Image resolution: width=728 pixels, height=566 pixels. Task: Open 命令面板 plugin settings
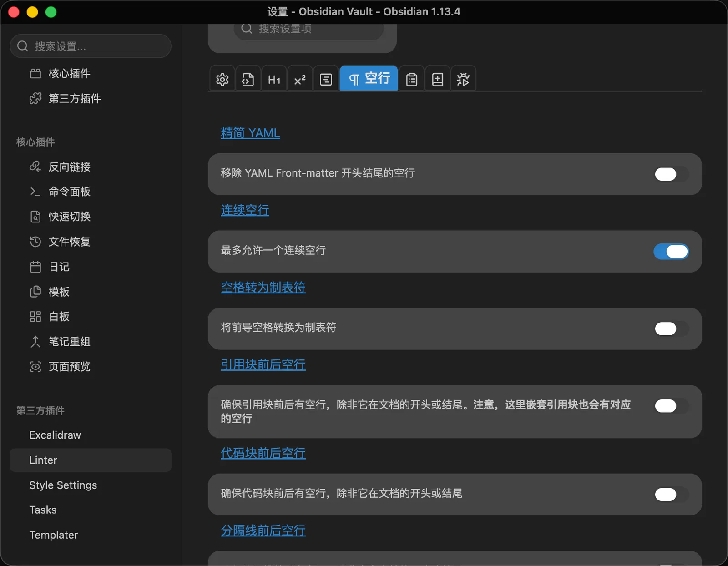(91, 192)
